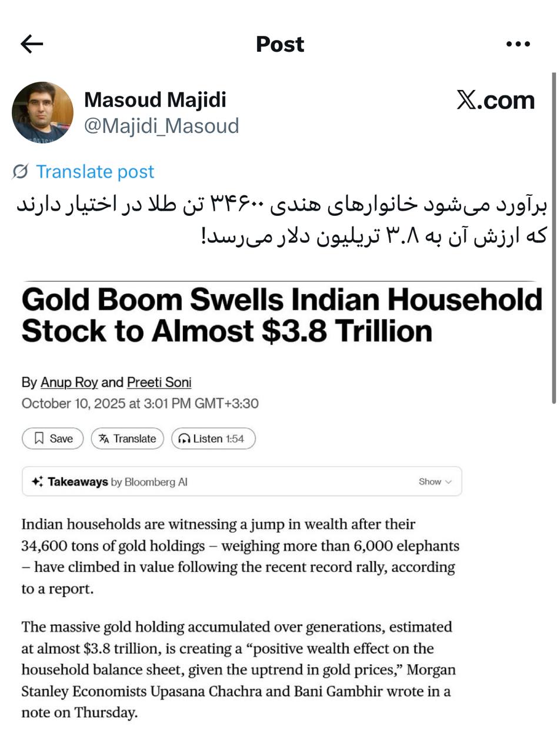The height and width of the screenshot is (753, 560).
Task: Tap the Post header title
Action: pos(280,44)
